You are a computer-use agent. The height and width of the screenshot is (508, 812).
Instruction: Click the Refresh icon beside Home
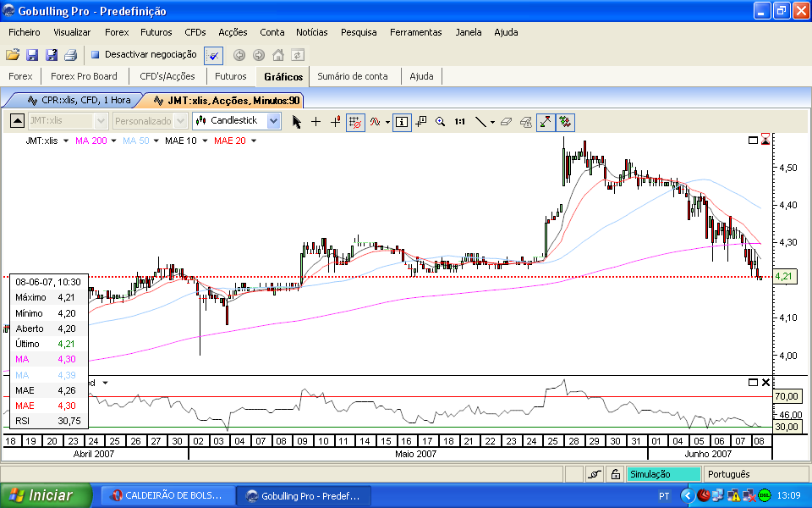click(x=297, y=55)
